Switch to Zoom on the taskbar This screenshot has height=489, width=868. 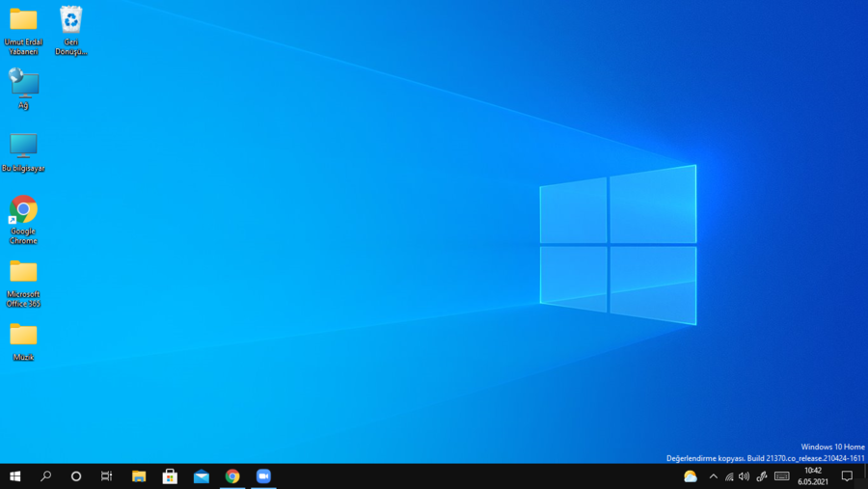pyautogui.click(x=263, y=476)
